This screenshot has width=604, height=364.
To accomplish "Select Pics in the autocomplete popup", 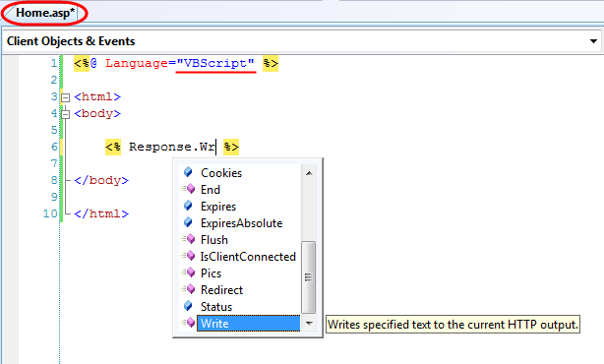I will [211, 273].
